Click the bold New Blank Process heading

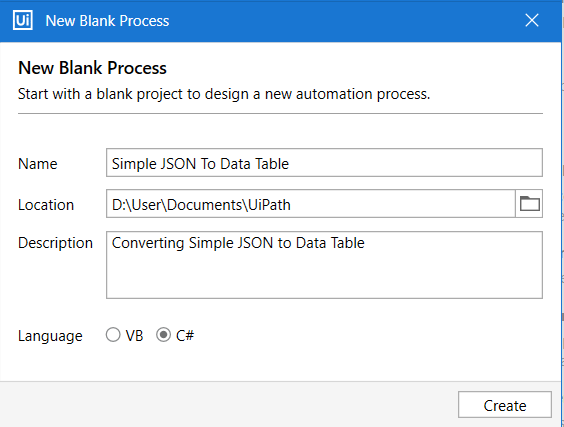point(92,68)
